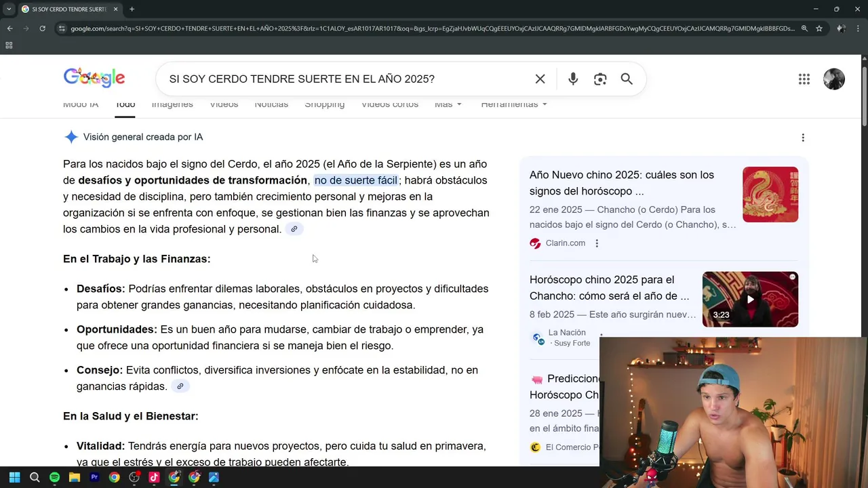Open the Noticias tab
Viewport: 868px width, 488px height.
click(x=271, y=104)
